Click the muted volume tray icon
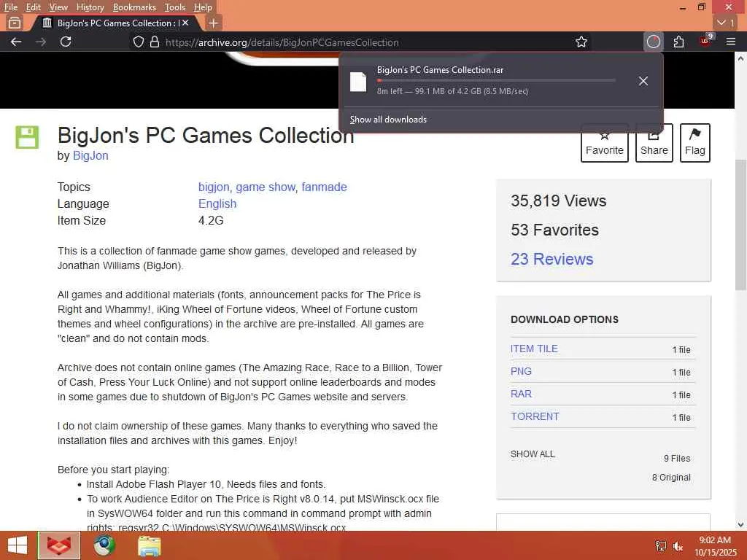The height and width of the screenshot is (560, 747). (678, 546)
